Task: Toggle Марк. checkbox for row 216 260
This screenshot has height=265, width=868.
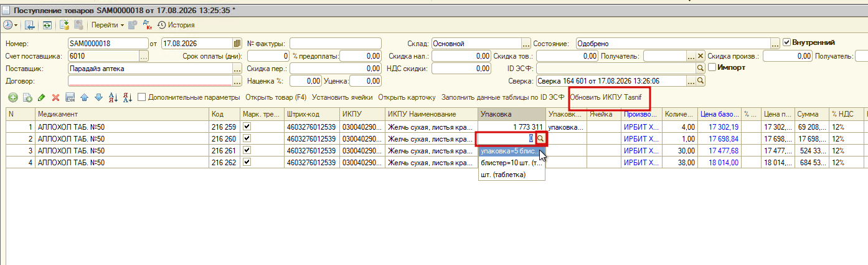Action: pos(248,138)
